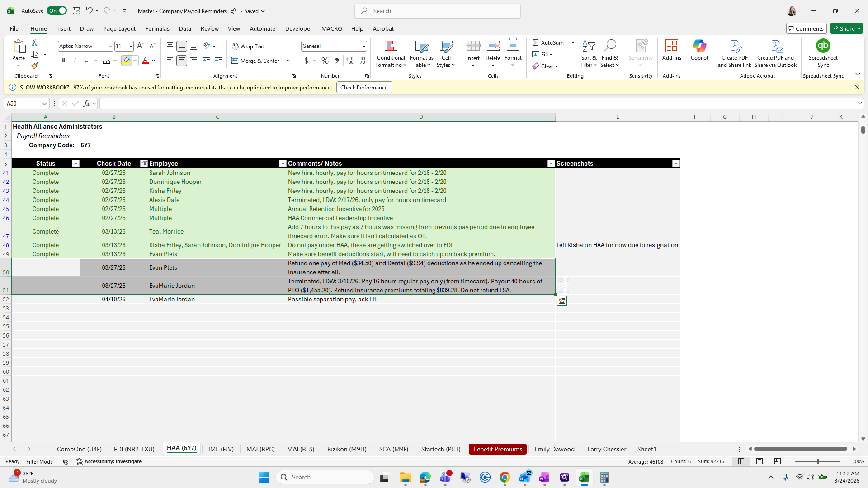This screenshot has width=868, height=488.
Task: Switch to Page Break Preview view
Action: point(778,461)
